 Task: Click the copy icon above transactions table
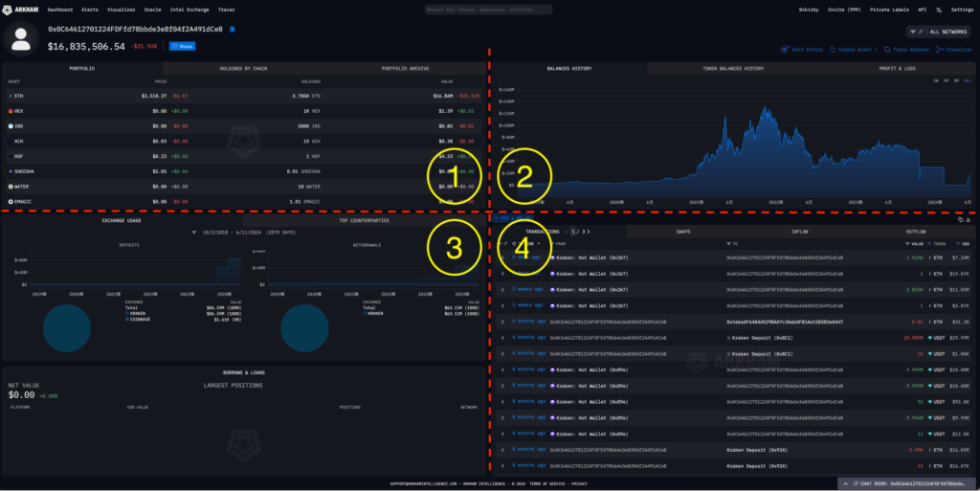(x=962, y=220)
